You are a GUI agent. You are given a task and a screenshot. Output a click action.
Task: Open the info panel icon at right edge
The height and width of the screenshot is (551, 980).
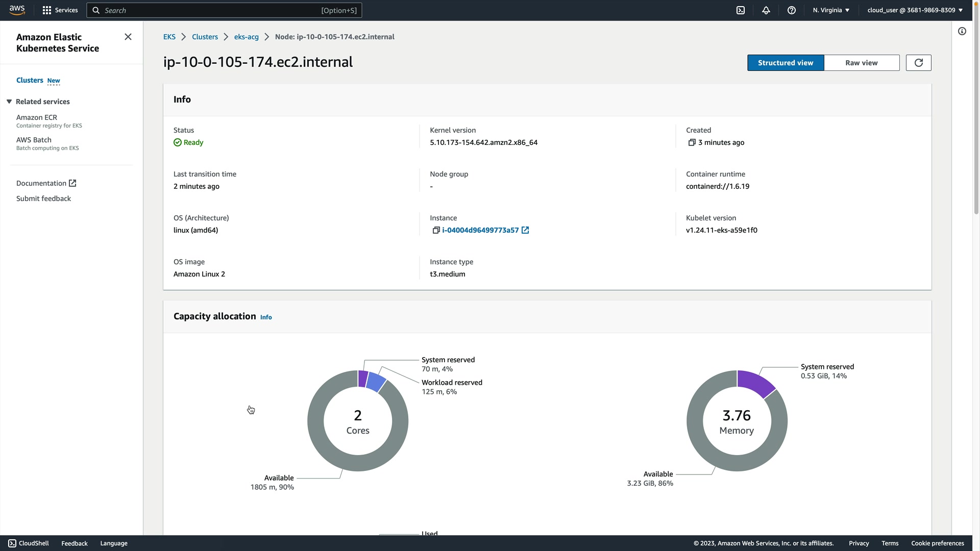pos(962,32)
